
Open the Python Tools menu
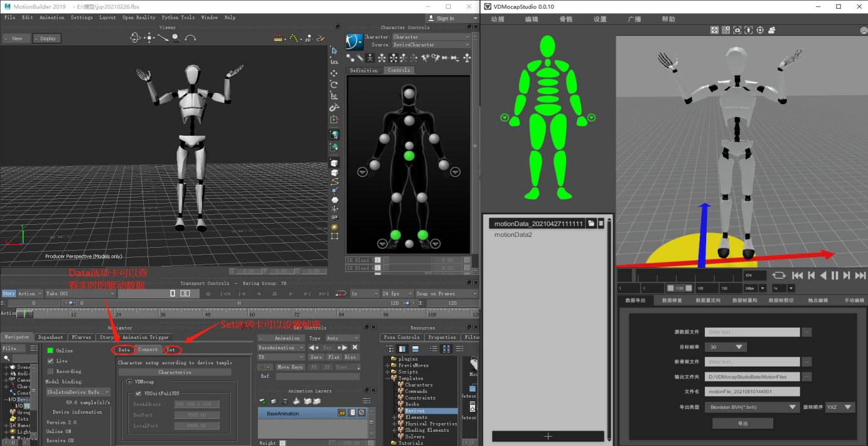(x=178, y=17)
